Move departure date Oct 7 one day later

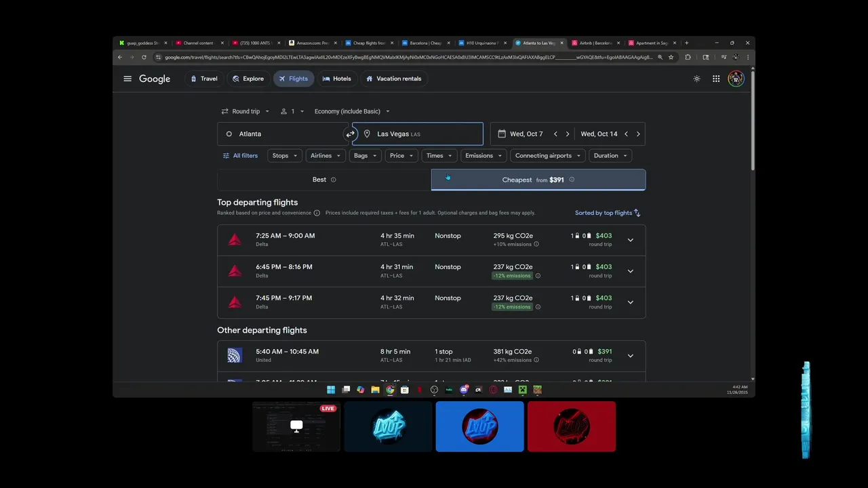pyautogui.click(x=568, y=134)
